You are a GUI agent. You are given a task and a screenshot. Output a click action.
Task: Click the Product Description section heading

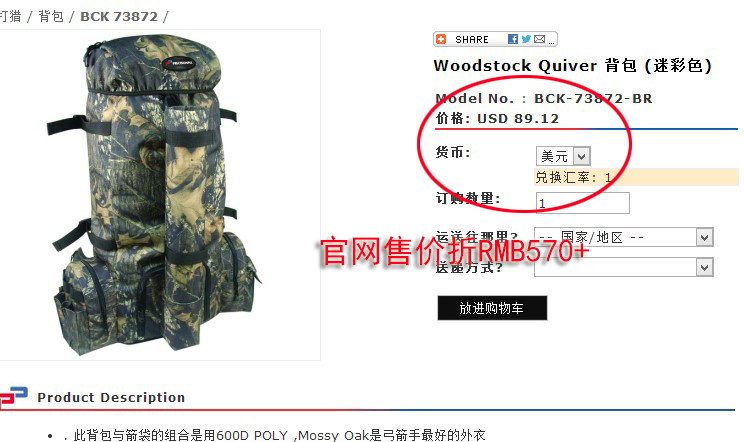tap(111, 397)
